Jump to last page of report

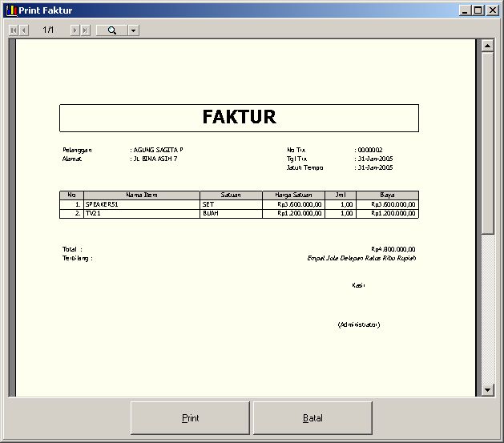tap(86, 30)
